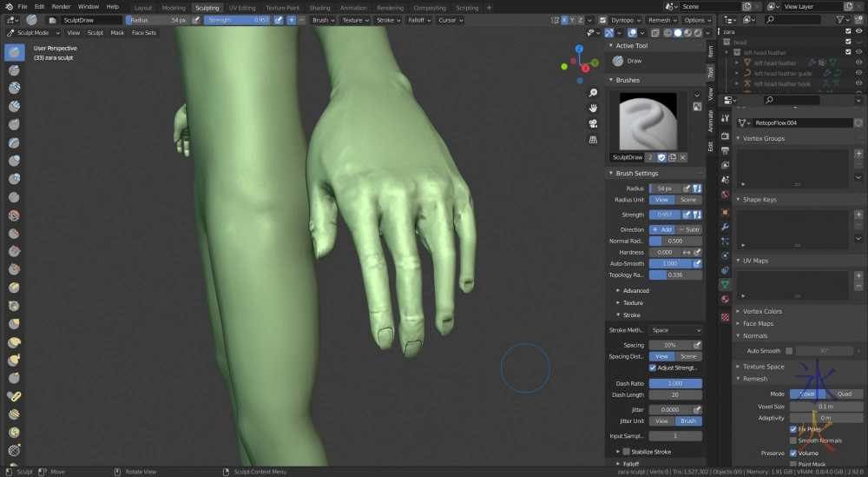
Task: Open the Sculpt Mode selector dropdown
Action: coord(33,33)
